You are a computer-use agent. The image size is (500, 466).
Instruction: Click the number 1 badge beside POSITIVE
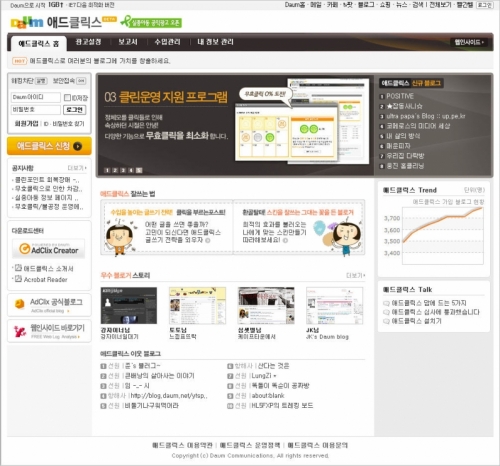(x=382, y=97)
